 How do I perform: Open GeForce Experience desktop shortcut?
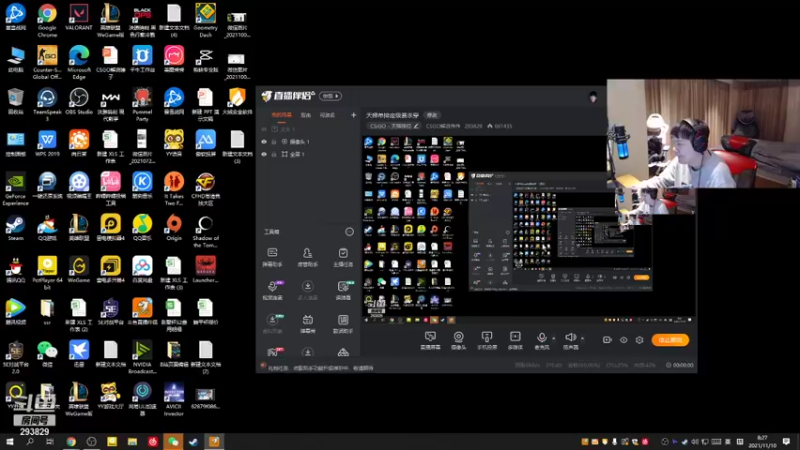(x=15, y=189)
